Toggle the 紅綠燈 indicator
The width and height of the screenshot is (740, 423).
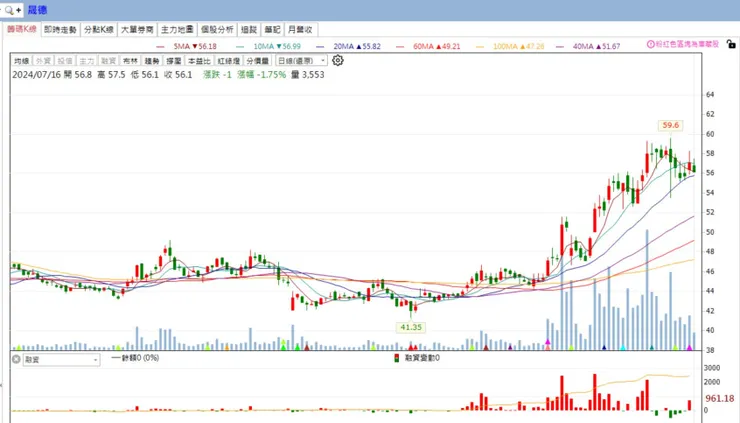(x=229, y=61)
